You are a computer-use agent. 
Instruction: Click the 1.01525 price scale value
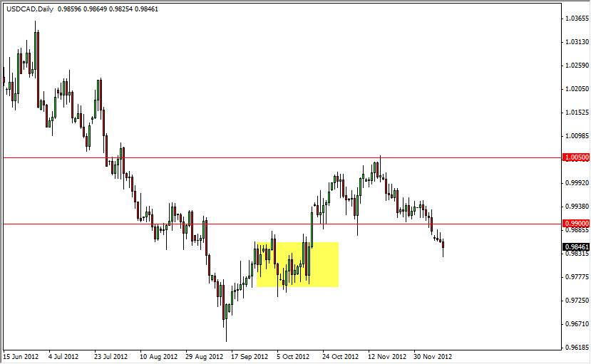pos(577,112)
